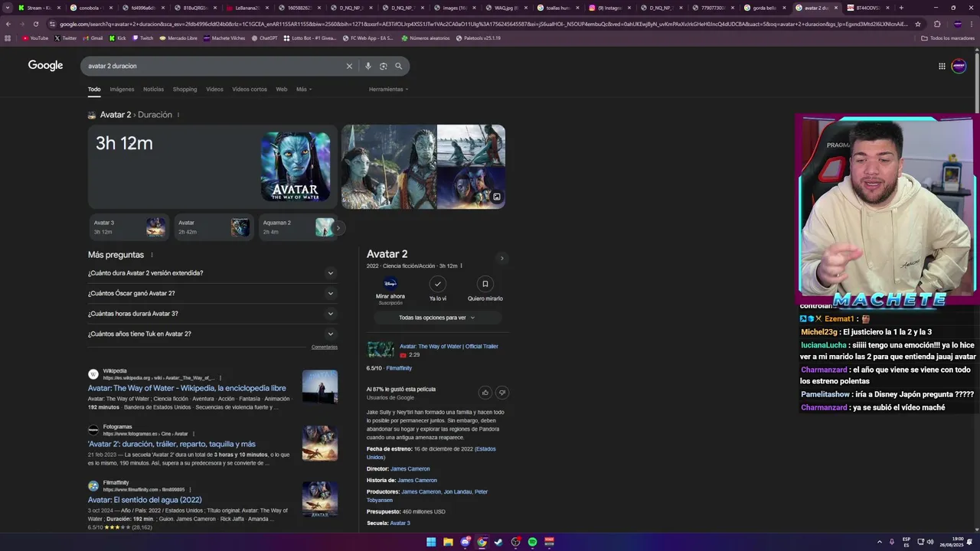
Task: Select the Noticias search tab
Action: pyautogui.click(x=153, y=90)
